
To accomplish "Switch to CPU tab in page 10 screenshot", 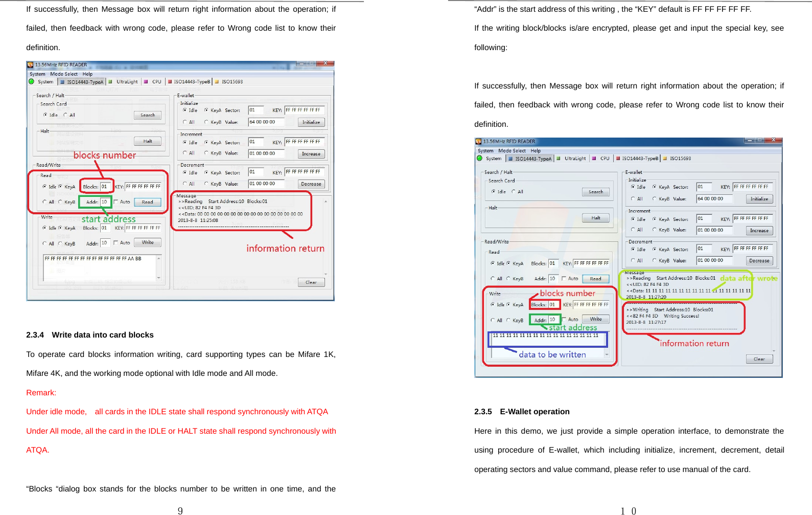I will [x=601, y=158].
